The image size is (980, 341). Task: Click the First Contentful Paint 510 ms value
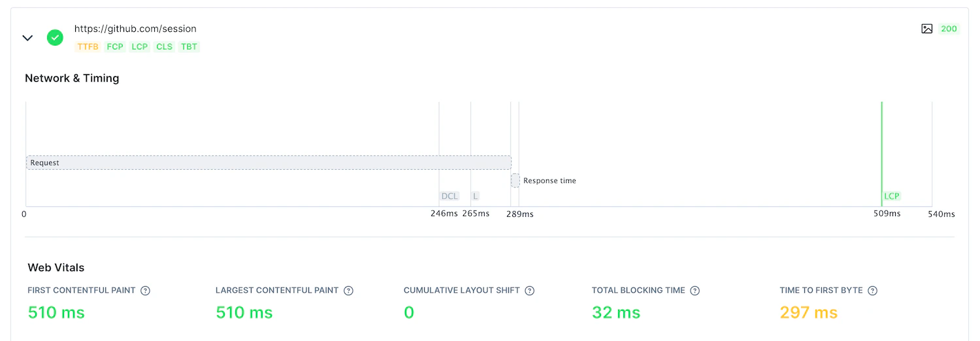click(56, 313)
